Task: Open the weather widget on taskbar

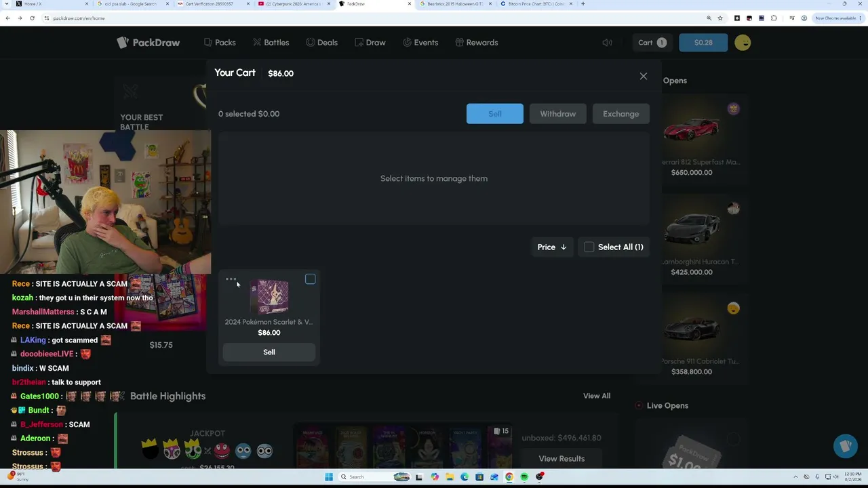Action: 19,477
